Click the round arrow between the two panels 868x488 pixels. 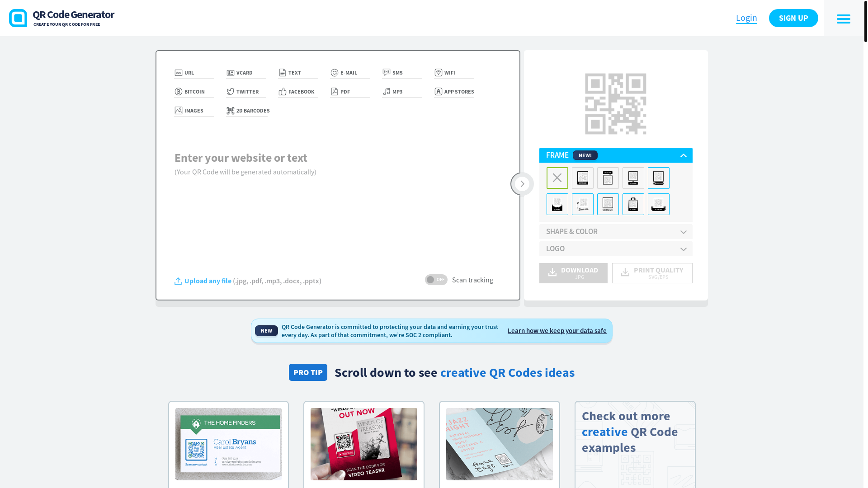[x=522, y=184]
